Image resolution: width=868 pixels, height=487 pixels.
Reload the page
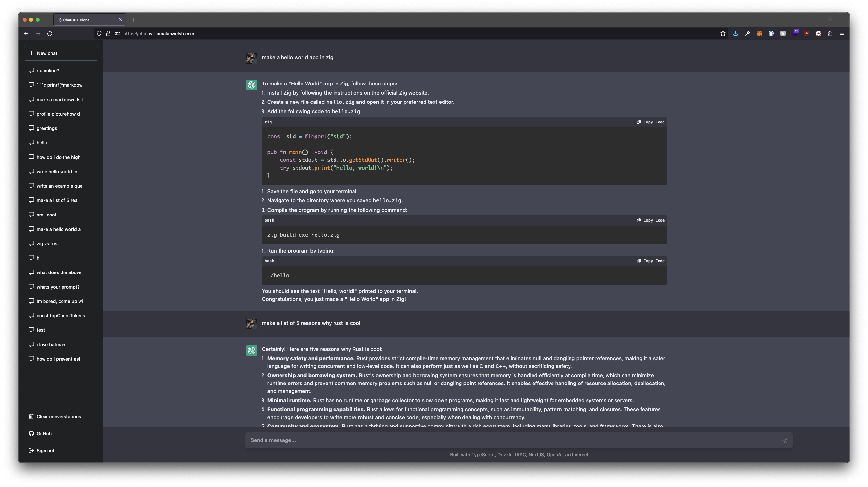(x=50, y=34)
